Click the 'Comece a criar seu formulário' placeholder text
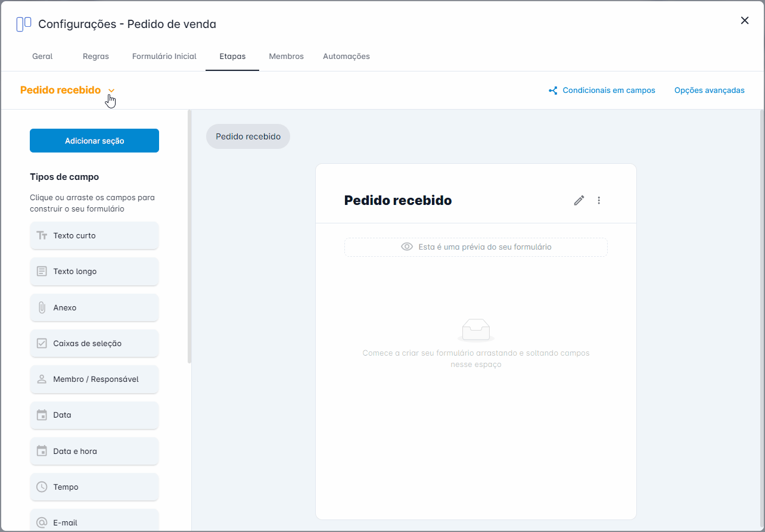 click(x=476, y=359)
